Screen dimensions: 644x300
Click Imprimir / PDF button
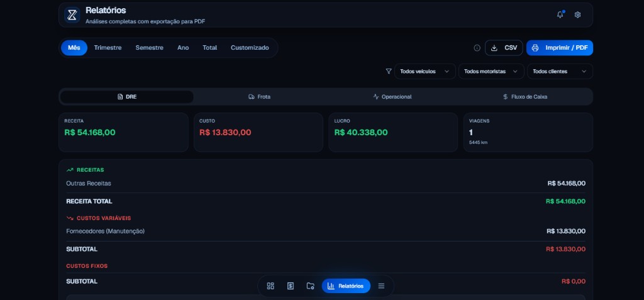[560, 48]
